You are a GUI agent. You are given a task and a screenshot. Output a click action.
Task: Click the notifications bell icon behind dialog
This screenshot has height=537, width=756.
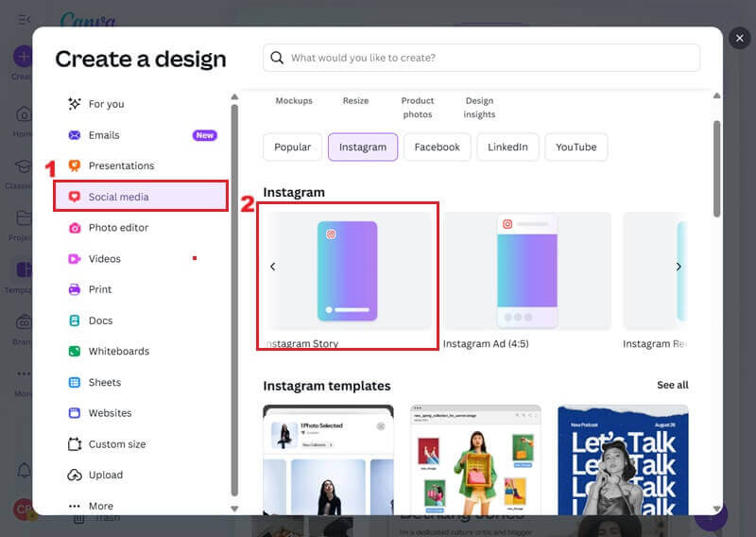(x=25, y=470)
